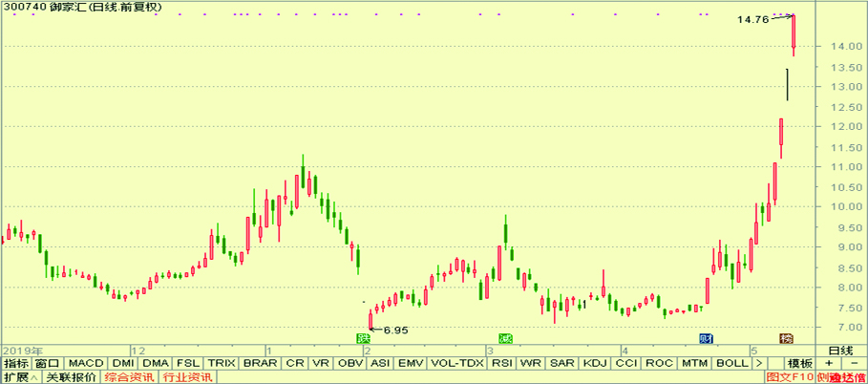Select the BOLL indicator tab

[x=731, y=364]
